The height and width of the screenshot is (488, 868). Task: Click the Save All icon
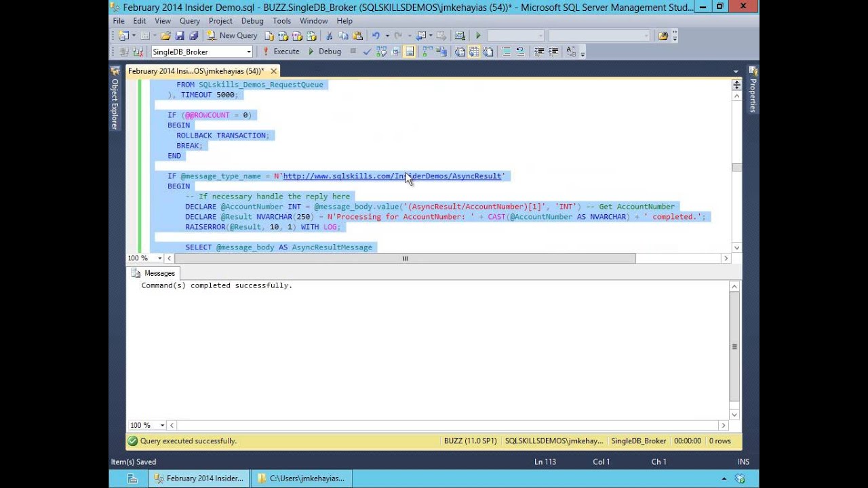point(193,36)
